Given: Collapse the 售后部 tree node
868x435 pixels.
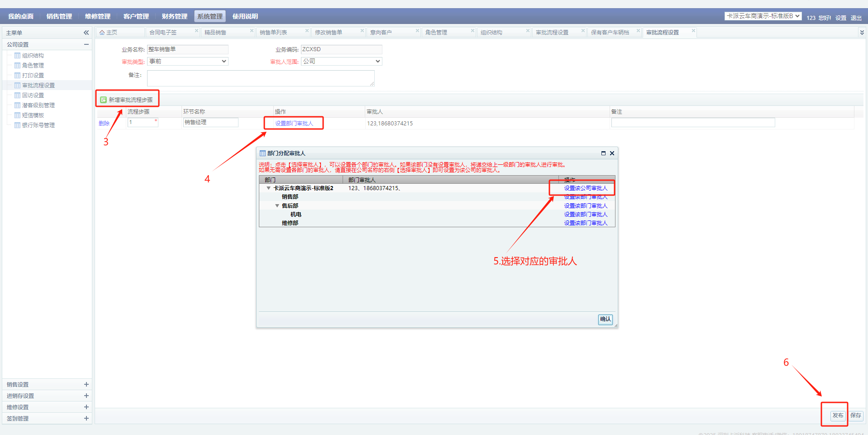Looking at the screenshot, I should click(277, 206).
